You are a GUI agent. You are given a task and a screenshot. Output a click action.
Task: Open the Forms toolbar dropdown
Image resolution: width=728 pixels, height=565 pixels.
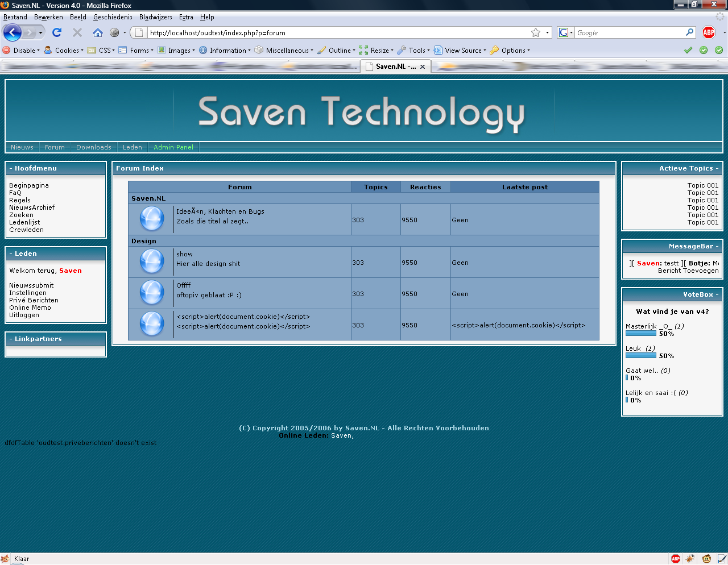[x=136, y=50]
